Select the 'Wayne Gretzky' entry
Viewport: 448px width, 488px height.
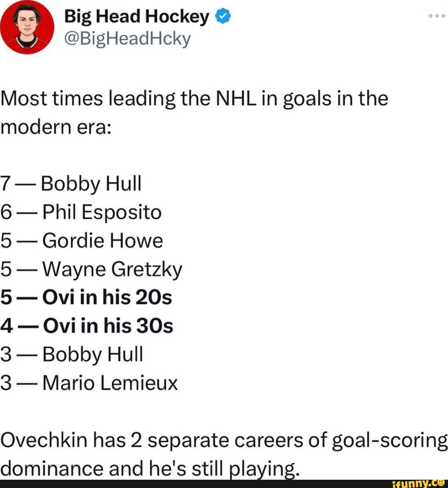pyautogui.click(x=92, y=268)
